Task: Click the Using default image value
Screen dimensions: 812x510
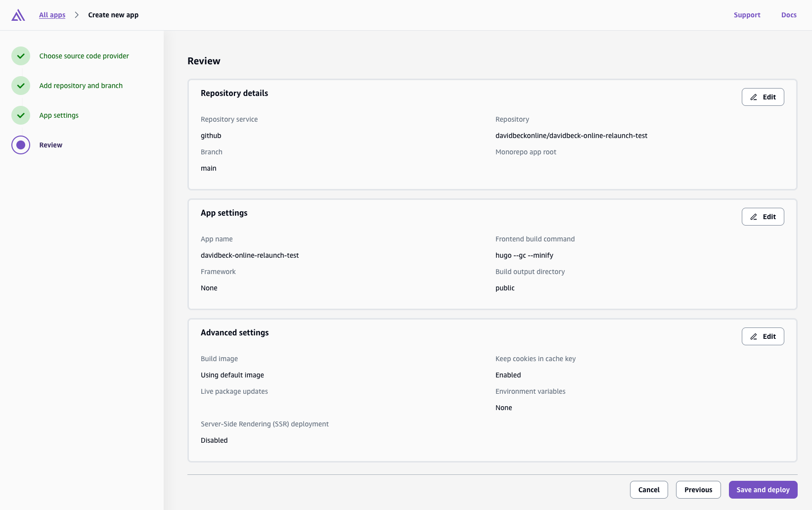Action: [232, 375]
